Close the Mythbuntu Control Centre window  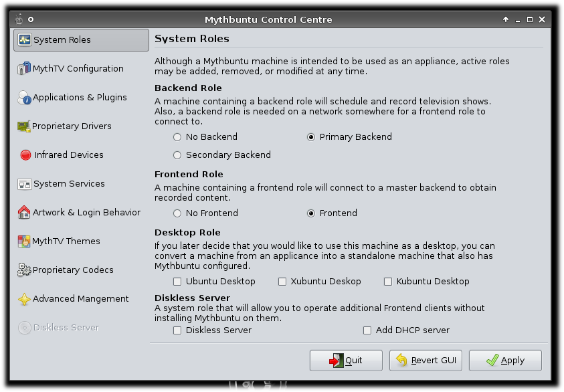tap(542, 19)
